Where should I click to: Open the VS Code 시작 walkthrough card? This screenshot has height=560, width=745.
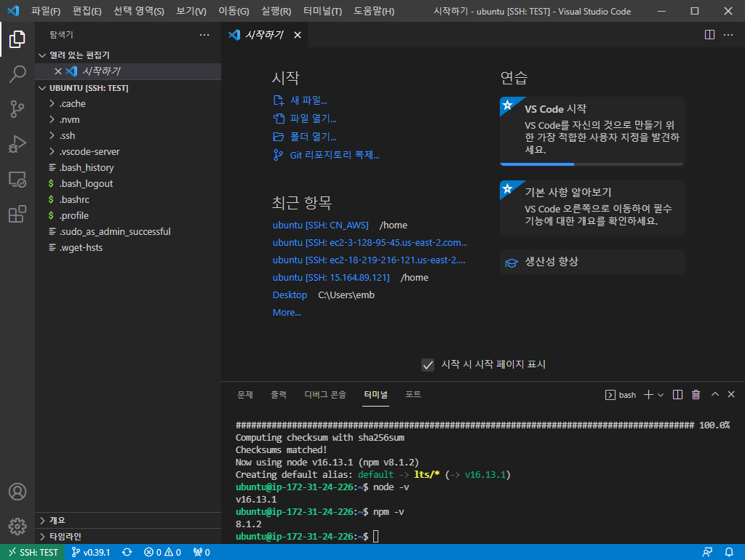[592, 131]
